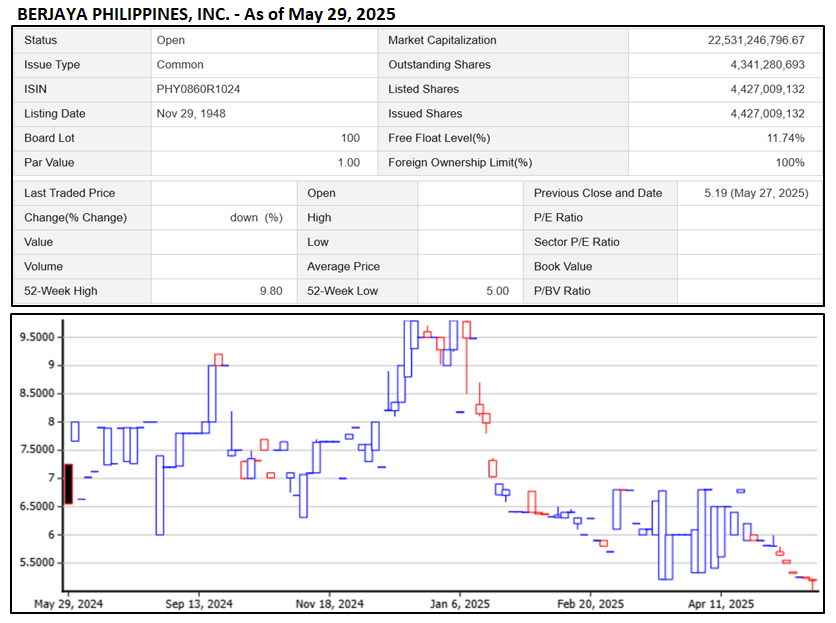The width and height of the screenshot is (836, 623).
Task: Click the Status row's "Open" value
Action: tap(171, 41)
